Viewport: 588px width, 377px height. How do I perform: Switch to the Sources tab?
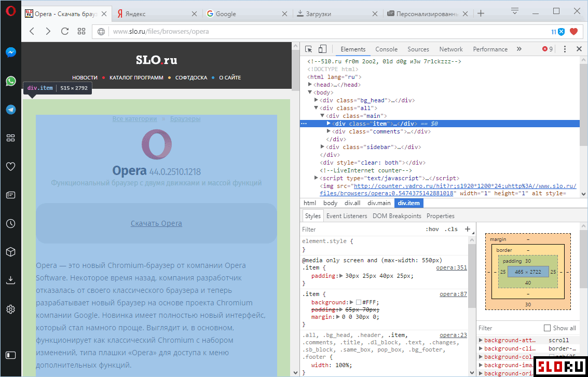coord(418,49)
